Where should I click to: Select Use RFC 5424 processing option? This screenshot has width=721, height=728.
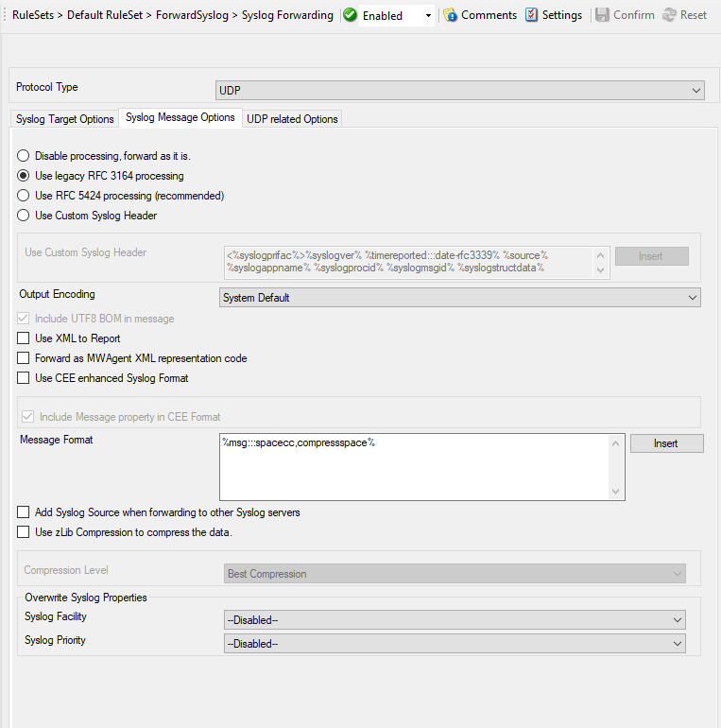click(24, 196)
